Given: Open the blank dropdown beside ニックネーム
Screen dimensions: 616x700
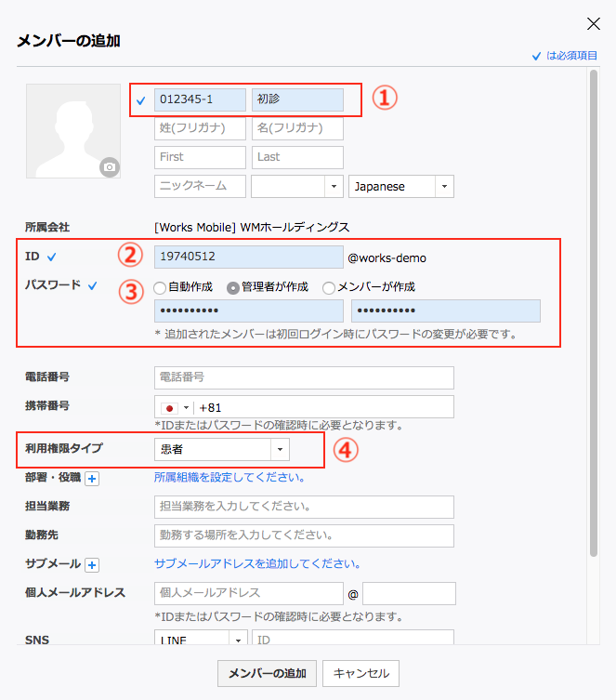Looking at the screenshot, I should click(296, 186).
